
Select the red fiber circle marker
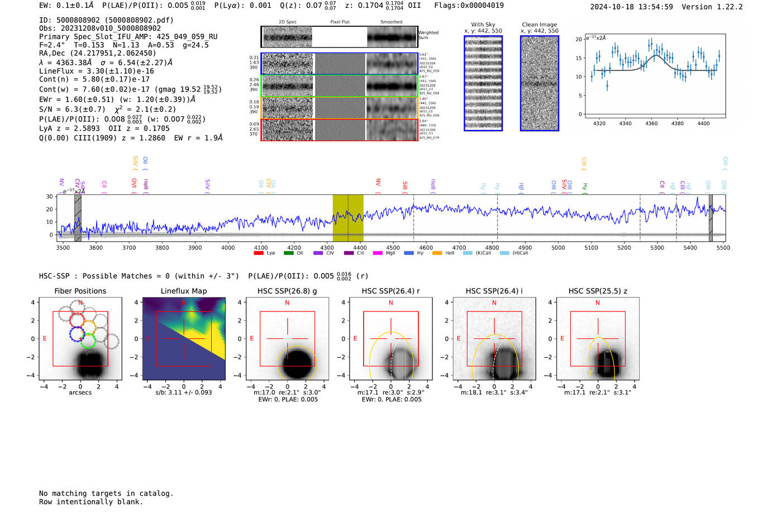tap(77, 320)
